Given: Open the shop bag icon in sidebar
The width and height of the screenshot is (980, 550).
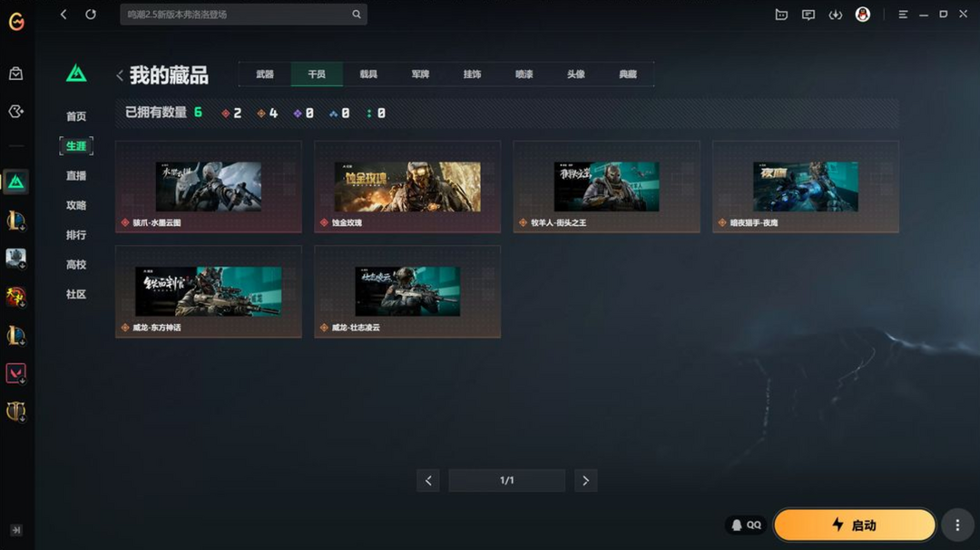Looking at the screenshot, I should (x=16, y=74).
